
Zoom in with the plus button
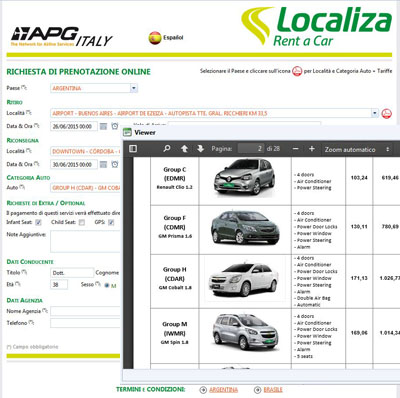pyautogui.click(x=312, y=149)
